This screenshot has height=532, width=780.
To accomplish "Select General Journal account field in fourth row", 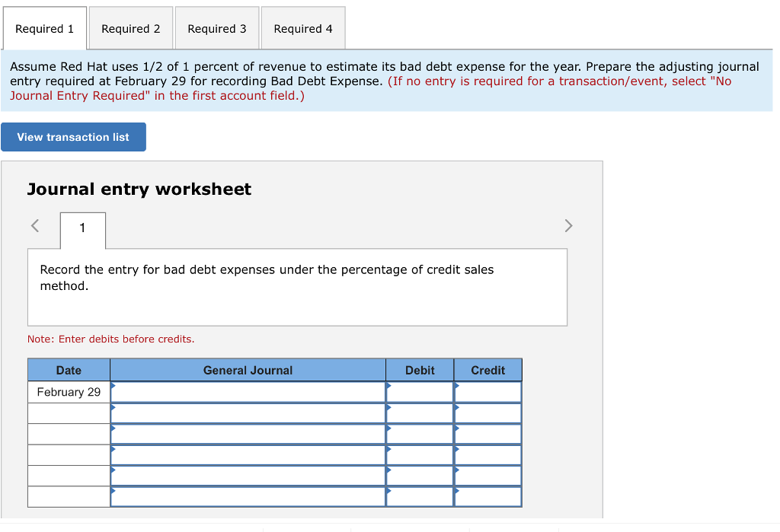I will click(248, 455).
